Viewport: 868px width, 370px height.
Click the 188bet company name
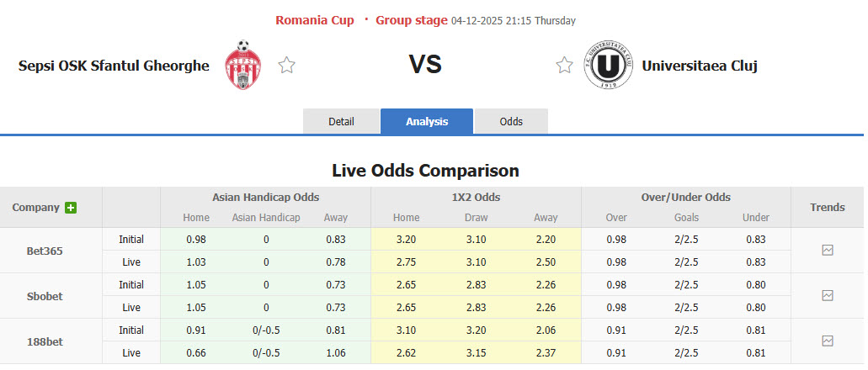click(45, 341)
